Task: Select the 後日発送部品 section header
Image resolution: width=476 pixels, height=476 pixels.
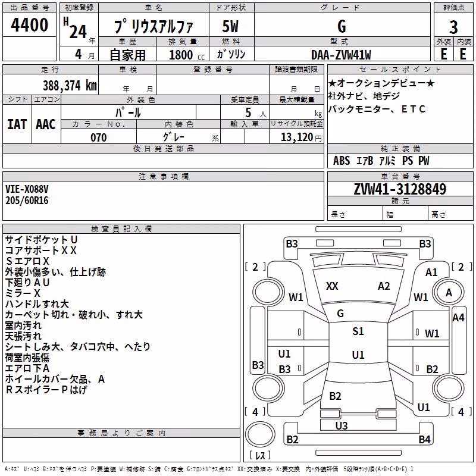Action: click(x=163, y=148)
